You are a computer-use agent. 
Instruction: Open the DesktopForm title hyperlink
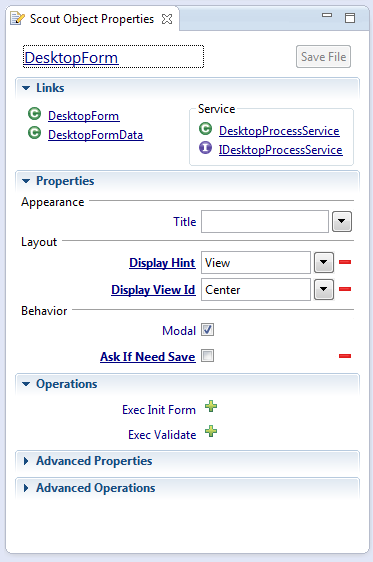[x=71, y=58]
